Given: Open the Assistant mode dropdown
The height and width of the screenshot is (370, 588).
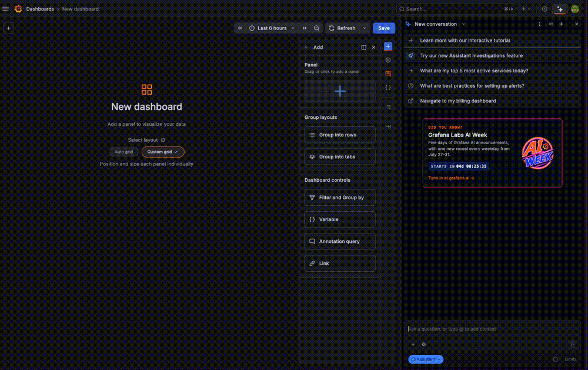Looking at the screenshot, I should (426, 359).
